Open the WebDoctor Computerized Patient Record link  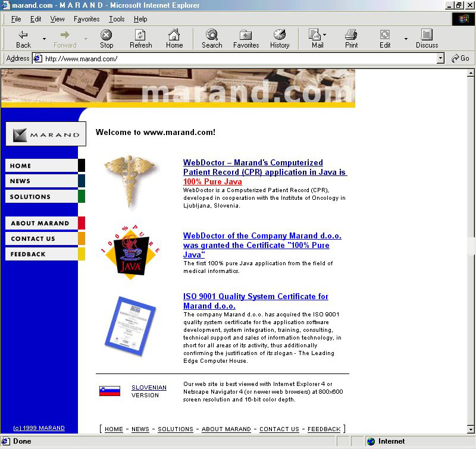coord(265,172)
